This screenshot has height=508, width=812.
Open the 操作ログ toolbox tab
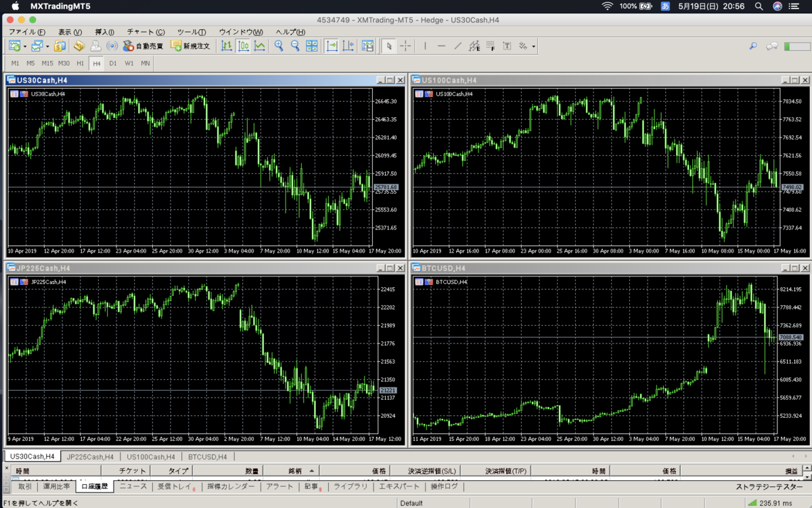coord(444,486)
